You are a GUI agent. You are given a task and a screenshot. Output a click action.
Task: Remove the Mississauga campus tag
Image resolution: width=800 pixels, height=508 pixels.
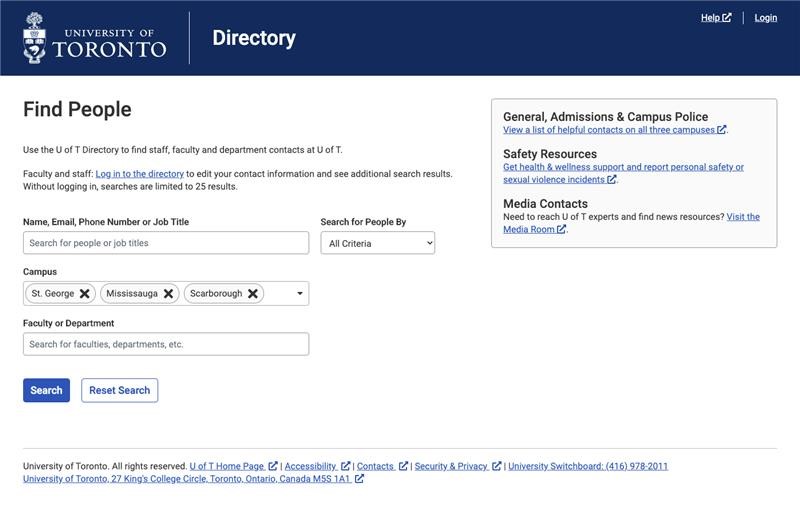(168, 294)
